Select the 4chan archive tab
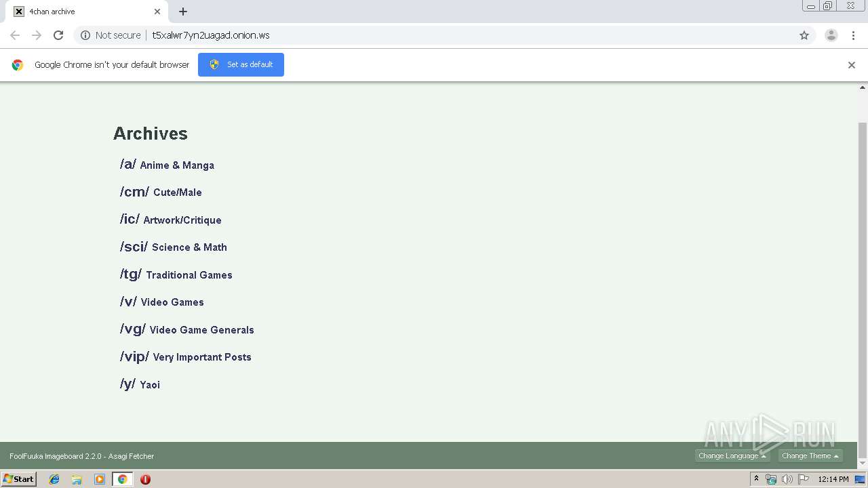Image resolution: width=868 pixels, height=488 pixels. click(x=87, y=12)
